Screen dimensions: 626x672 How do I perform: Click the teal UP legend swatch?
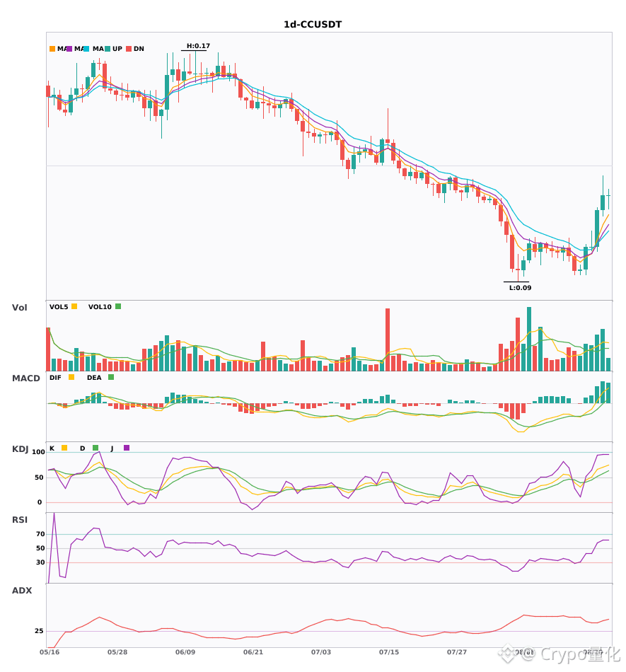108,49
